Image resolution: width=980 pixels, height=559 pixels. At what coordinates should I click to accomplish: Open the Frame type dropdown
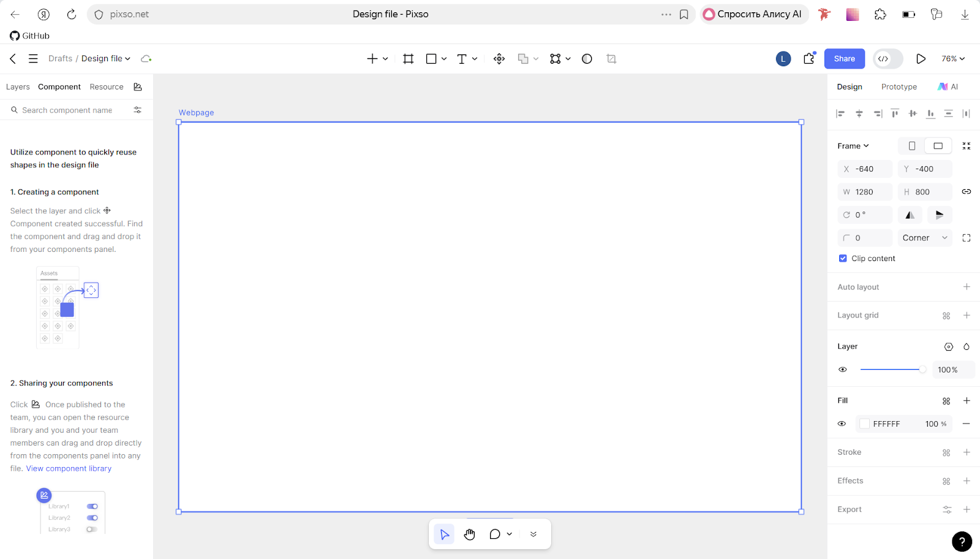coord(853,146)
